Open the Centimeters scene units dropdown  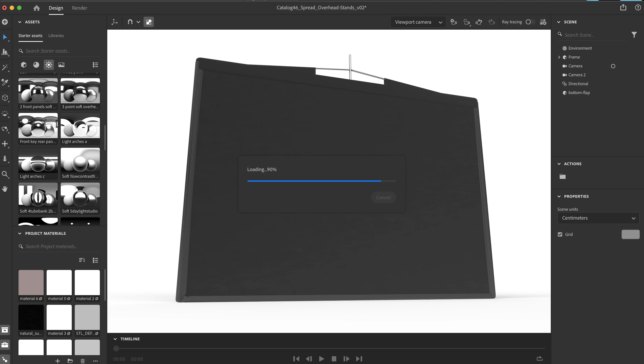coord(598,218)
